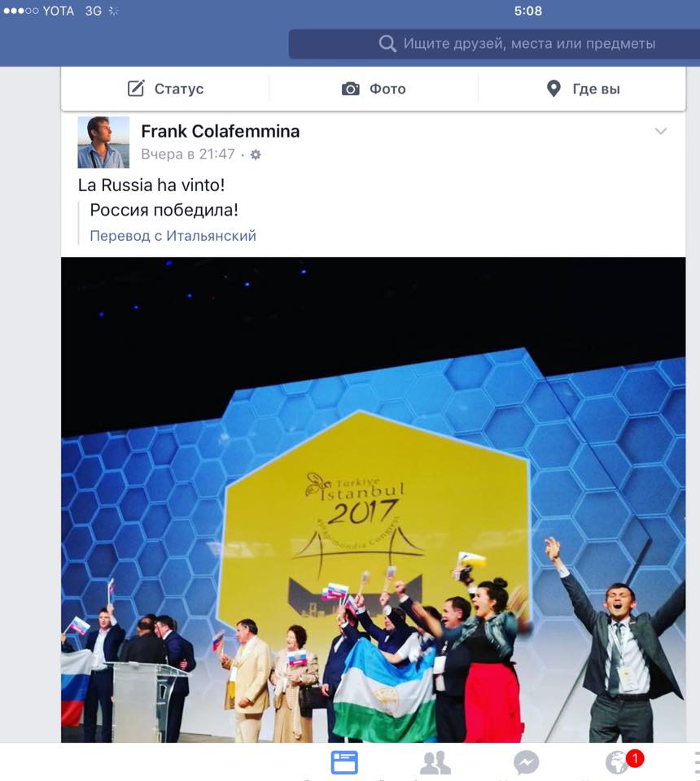
Task: Tap 'Перевод с Итальянский' translation link
Action: tap(173, 236)
